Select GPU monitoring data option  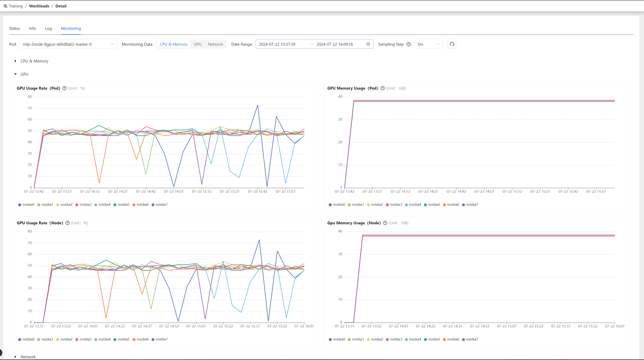pyautogui.click(x=197, y=44)
